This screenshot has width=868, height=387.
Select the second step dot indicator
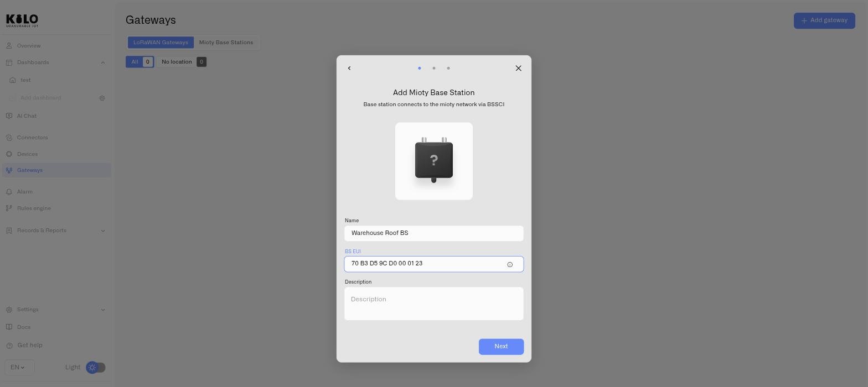[x=434, y=68]
